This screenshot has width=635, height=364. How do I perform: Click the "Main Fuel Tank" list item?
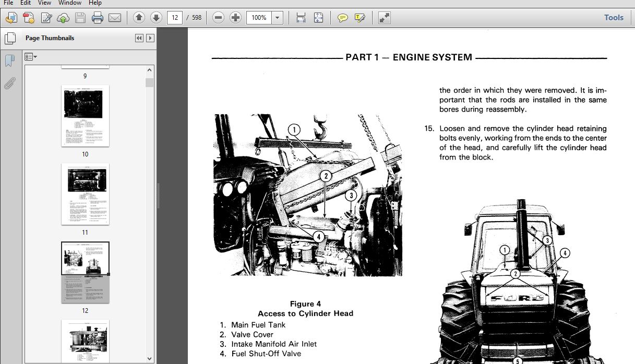(258, 325)
